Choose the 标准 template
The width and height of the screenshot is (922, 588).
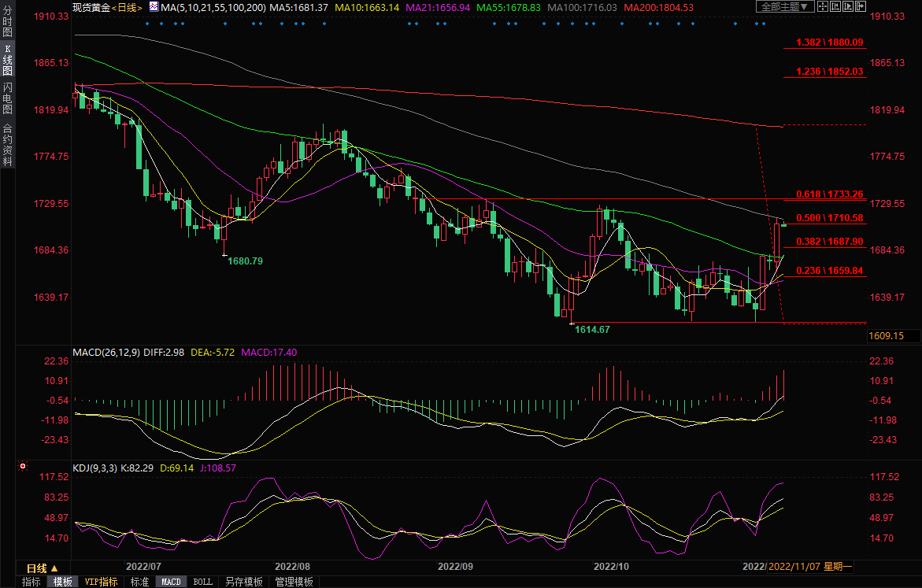click(x=139, y=582)
